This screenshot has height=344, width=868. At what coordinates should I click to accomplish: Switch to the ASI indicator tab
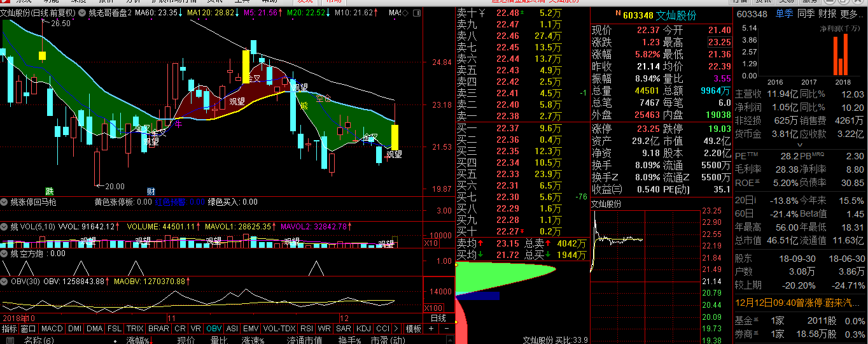(233, 329)
